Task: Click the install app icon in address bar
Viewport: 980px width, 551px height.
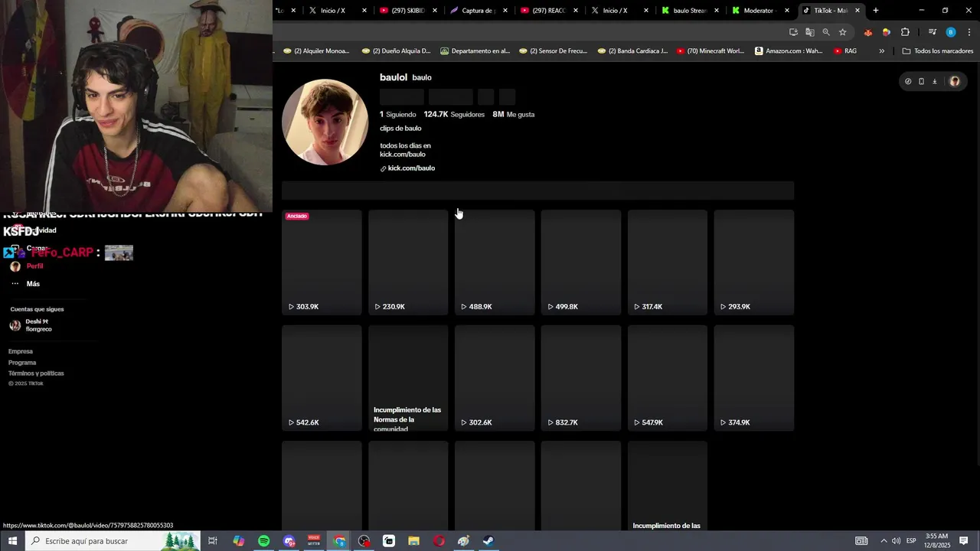Action: pos(793,32)
